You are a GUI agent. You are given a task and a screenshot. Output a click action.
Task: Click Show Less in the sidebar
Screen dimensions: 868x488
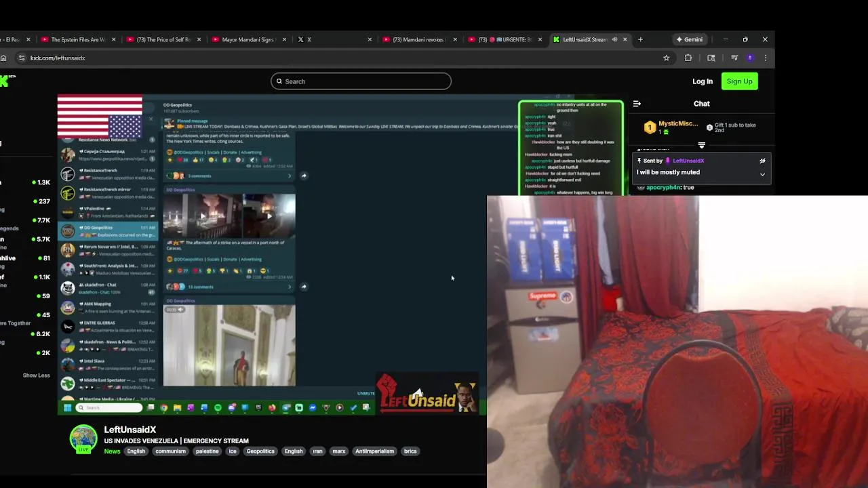[x=36, y=375]
